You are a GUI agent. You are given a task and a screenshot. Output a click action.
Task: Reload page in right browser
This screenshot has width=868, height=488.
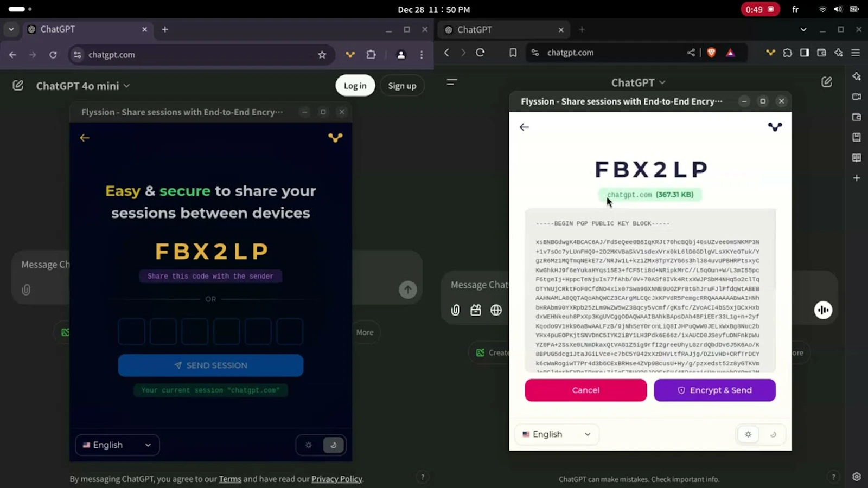[480, 53]
